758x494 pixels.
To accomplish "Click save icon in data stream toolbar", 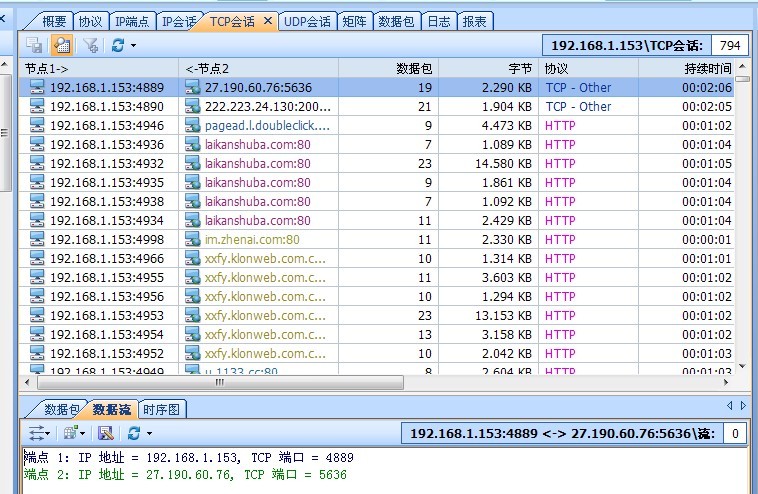I will [x=105, y=433].
